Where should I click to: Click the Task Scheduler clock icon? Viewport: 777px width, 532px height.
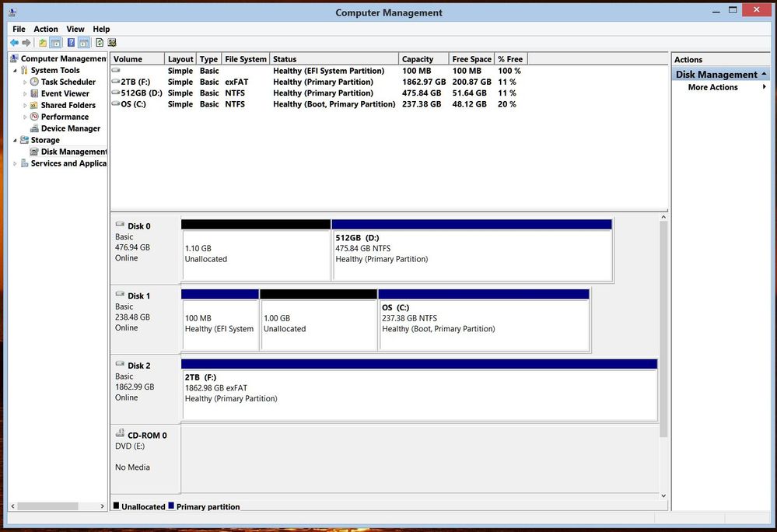pos(34,82)
